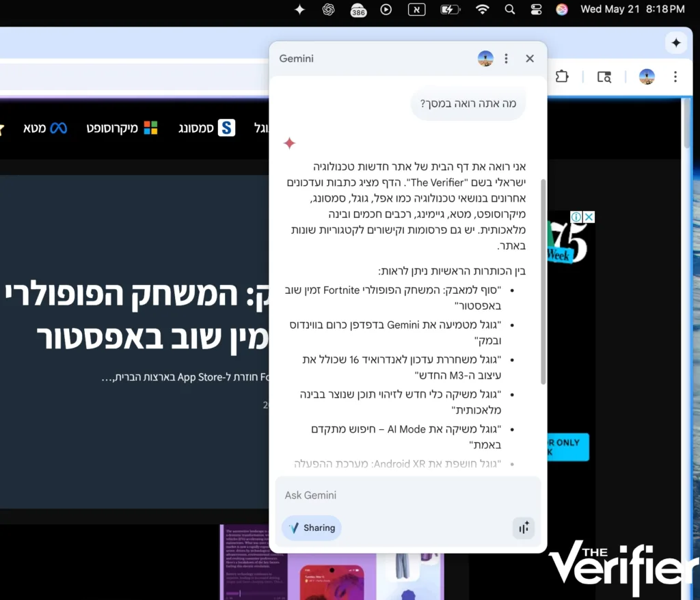The height and width of the screenshot is (600, 700).
Task: Open the סמסונג (Samsung) nav category
Action: [206, 128]
